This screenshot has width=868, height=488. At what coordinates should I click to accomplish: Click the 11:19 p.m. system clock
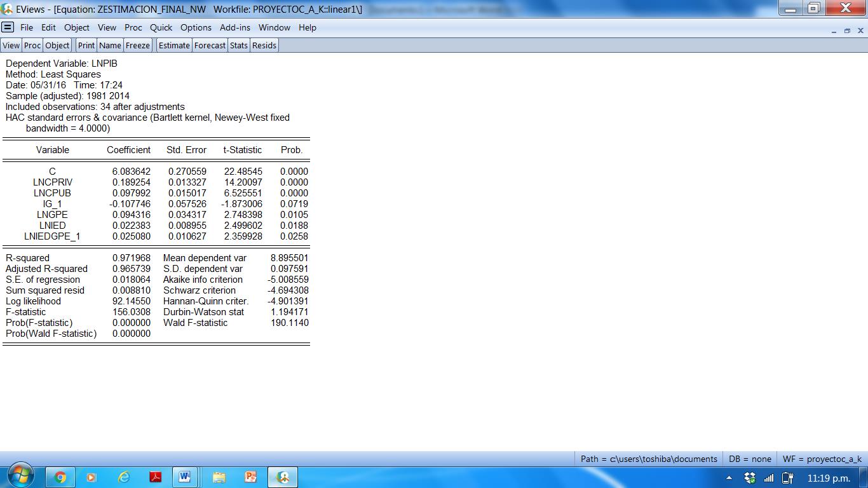point(829,478)
